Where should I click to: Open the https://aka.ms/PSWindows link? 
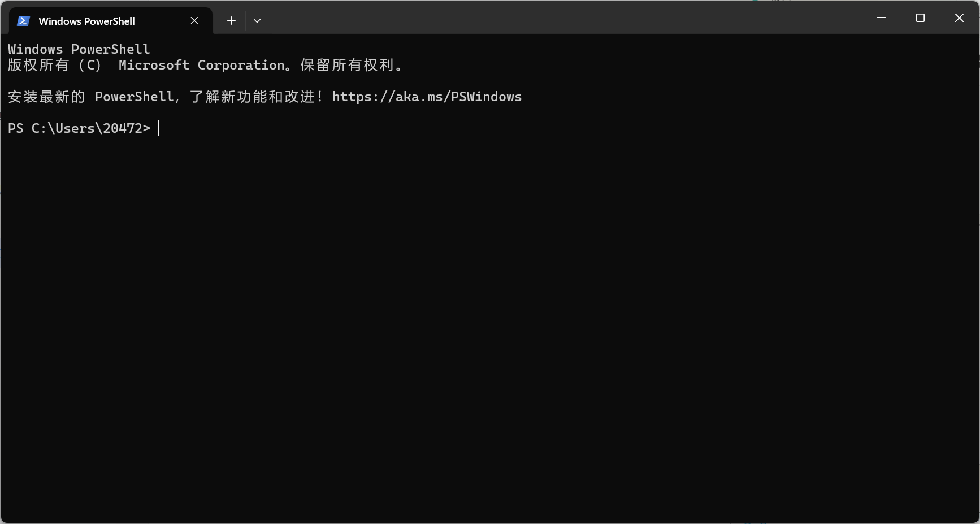427,97
